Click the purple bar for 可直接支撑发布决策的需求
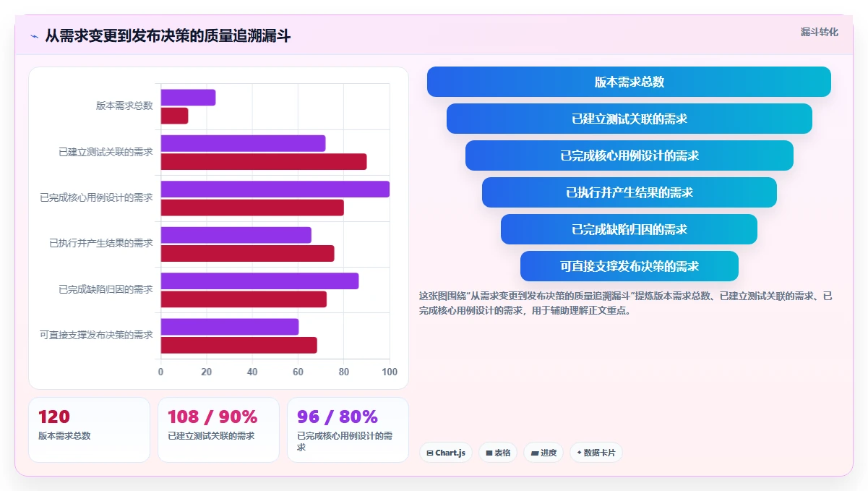The image size is (868, 491). pos(229,327)
